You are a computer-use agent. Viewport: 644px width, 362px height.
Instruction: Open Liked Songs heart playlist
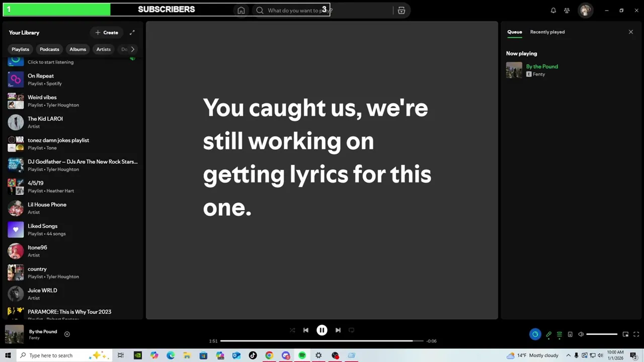click(73, 230)
